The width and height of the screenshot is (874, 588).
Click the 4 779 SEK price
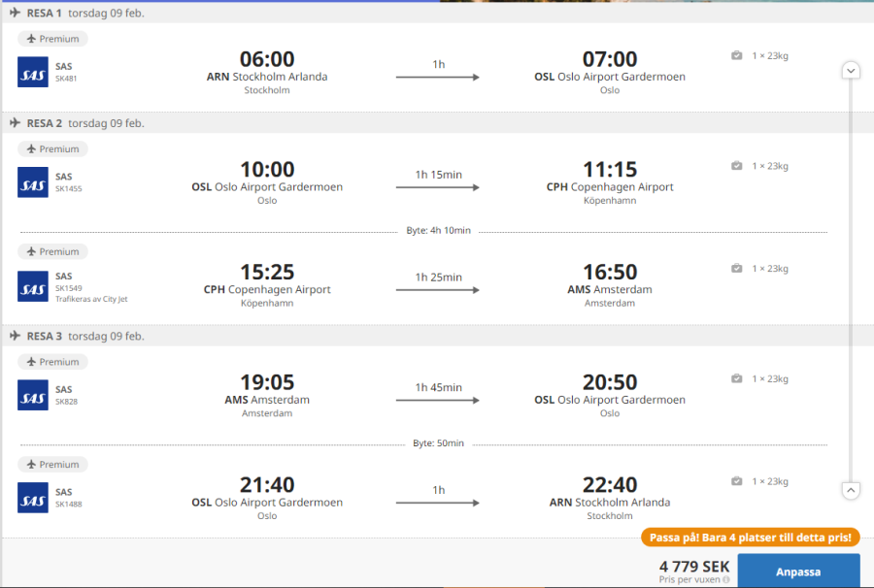point(693,567)
